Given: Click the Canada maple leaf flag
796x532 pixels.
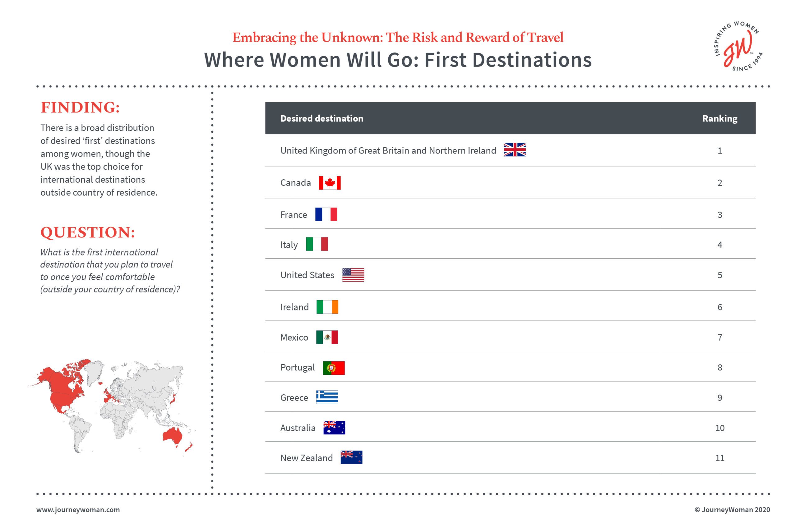Looking at the screenshot, I should click(x=330, y=182).
